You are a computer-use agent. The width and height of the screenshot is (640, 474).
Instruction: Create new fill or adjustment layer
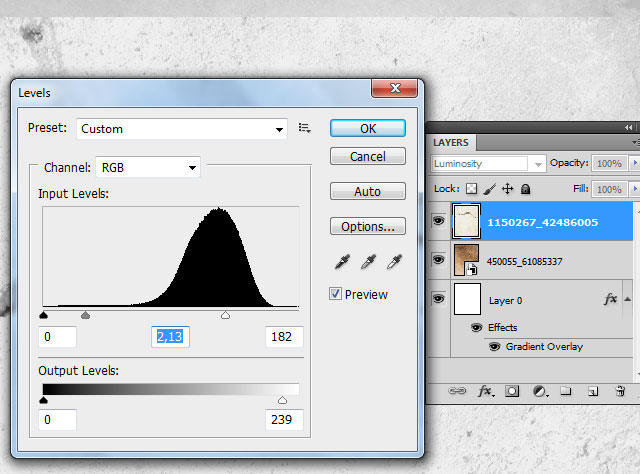point(540,391)
